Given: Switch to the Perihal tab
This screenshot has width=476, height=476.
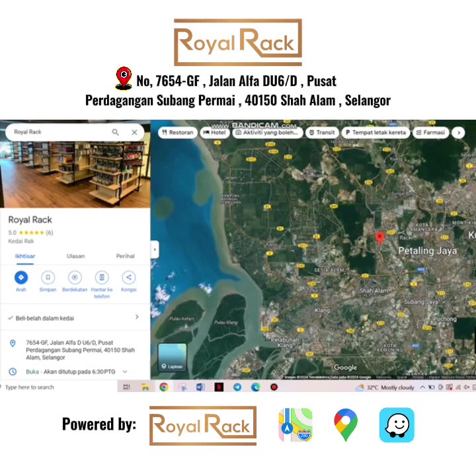Looking at the screenshot, I should tap(125, 256).
